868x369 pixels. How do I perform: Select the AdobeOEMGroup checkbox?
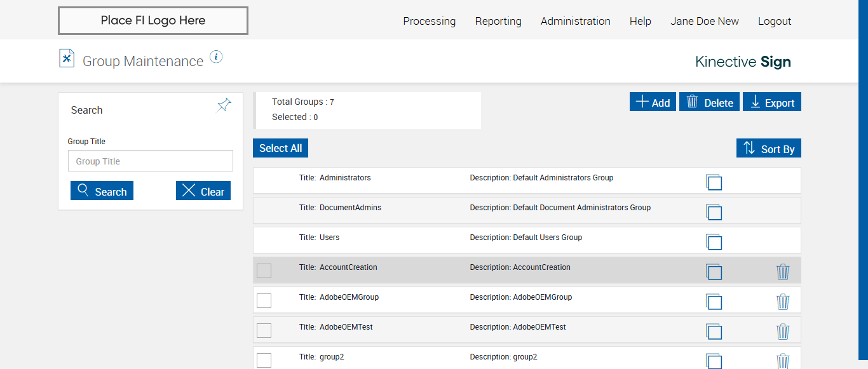click(264, 300)
